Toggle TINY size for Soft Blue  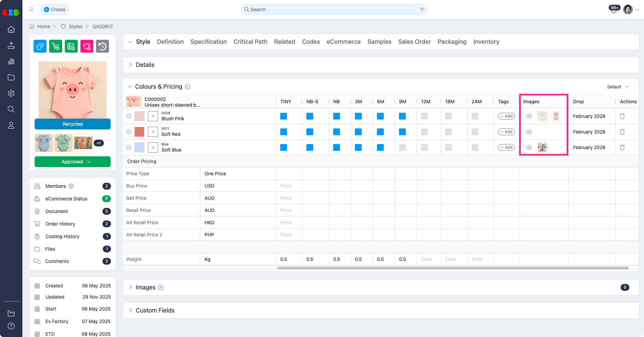[284, 147]
